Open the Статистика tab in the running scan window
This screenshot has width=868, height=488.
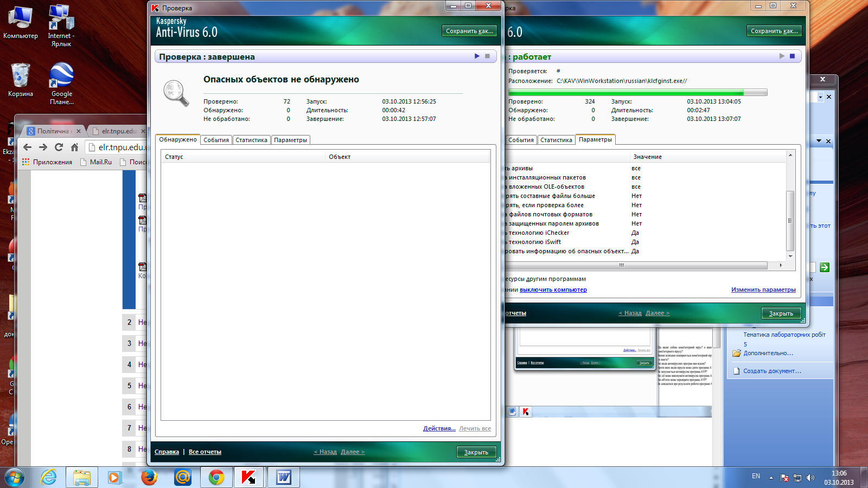coord(556,140)
